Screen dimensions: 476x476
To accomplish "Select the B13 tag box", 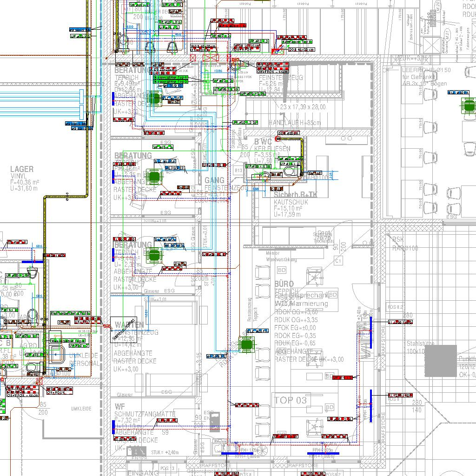I will click(x=238, y=171).
